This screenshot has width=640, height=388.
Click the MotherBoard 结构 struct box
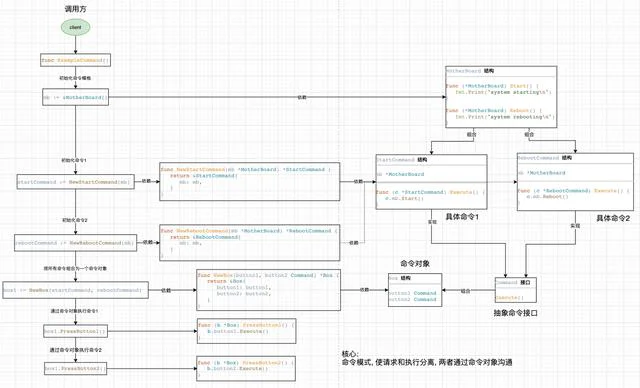[501, 97]
